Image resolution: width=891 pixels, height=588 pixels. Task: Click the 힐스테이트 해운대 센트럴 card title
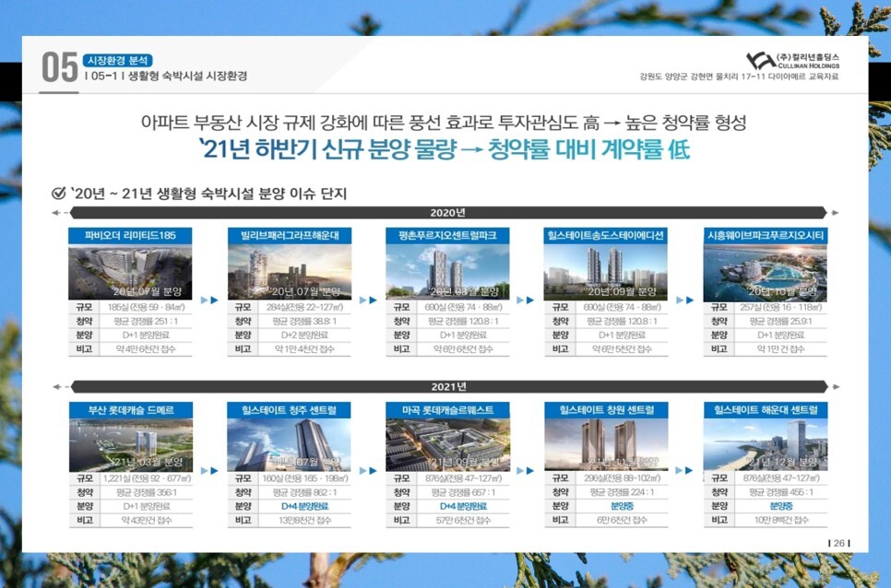point(766,410)
